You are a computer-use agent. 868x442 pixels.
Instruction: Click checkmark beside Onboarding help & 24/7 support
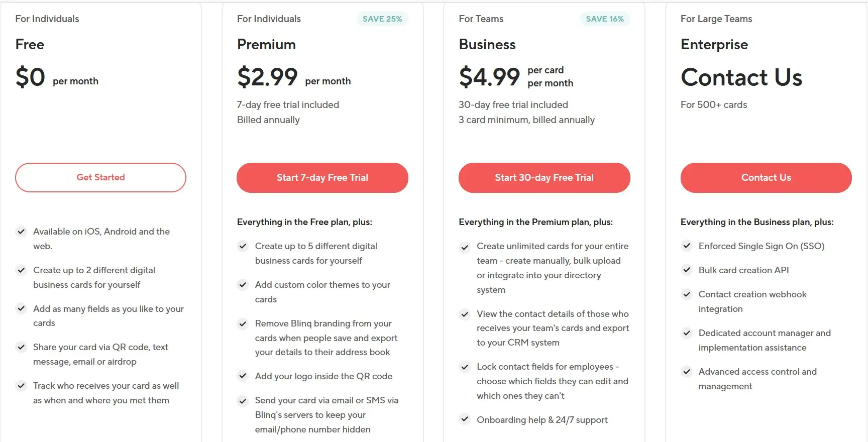(465, 419)
